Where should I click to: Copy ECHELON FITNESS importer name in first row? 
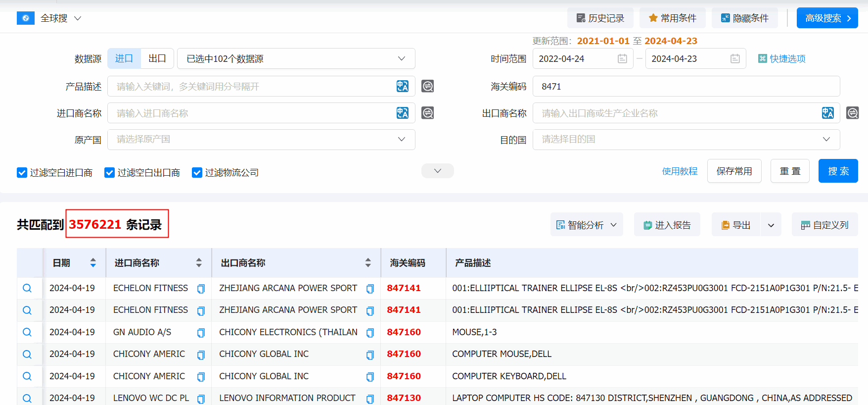pos(201,289)
